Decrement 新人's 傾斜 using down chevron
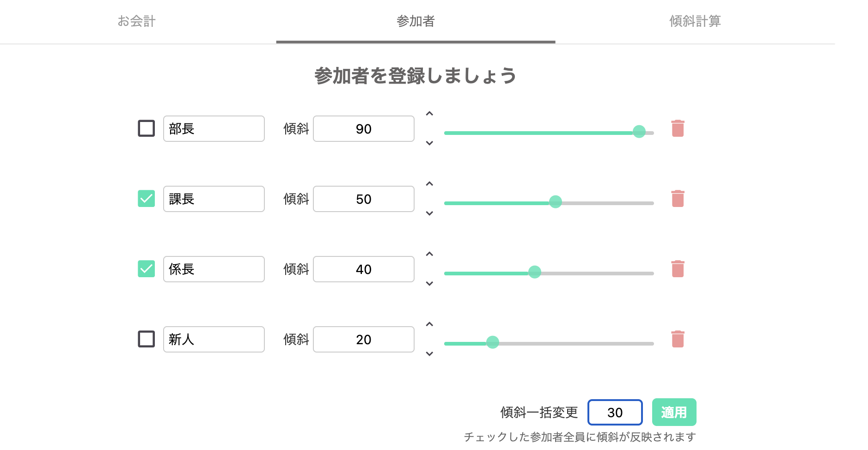Image resolution: width=868 pixels, height=450 pixels. (429, 354)
